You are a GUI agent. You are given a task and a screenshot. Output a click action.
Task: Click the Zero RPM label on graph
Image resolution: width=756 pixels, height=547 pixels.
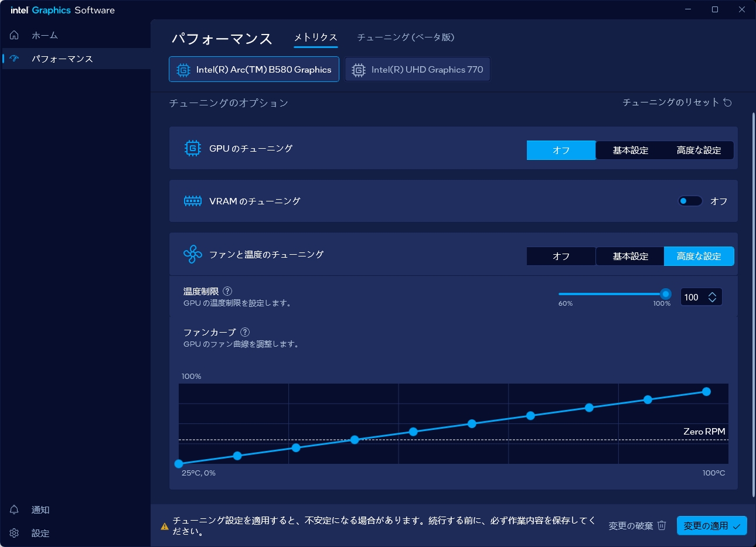704,432
